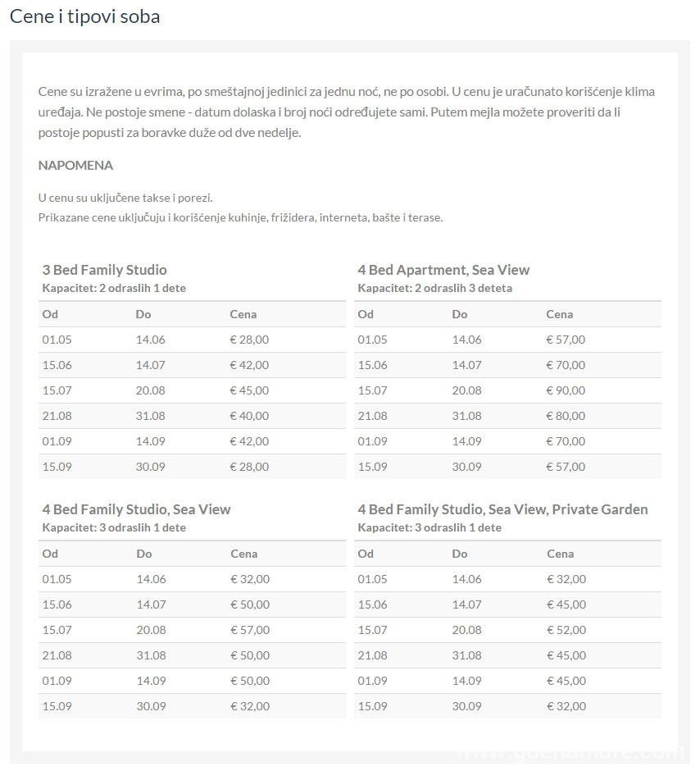
Task: Select the € 52,00 price cell
Action: pos(566,630)
